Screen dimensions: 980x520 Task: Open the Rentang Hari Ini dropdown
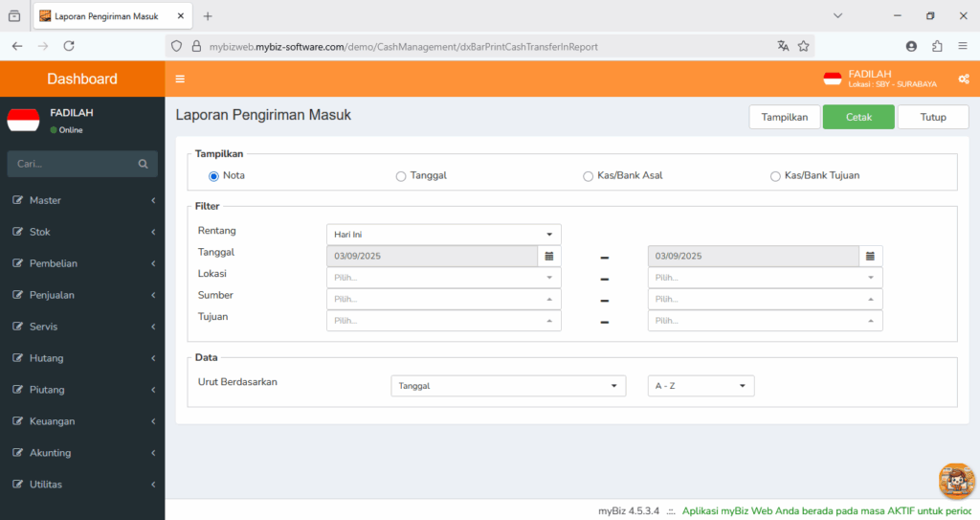[444, 235]
